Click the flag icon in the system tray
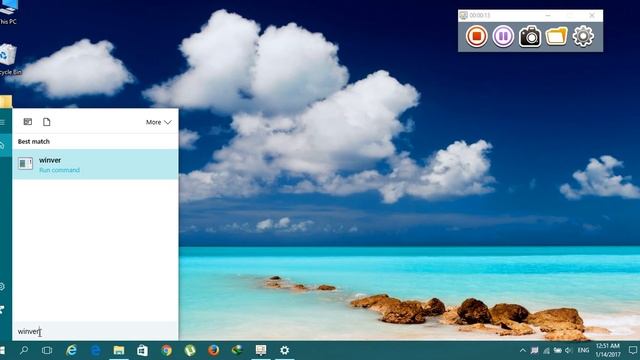 534,350
